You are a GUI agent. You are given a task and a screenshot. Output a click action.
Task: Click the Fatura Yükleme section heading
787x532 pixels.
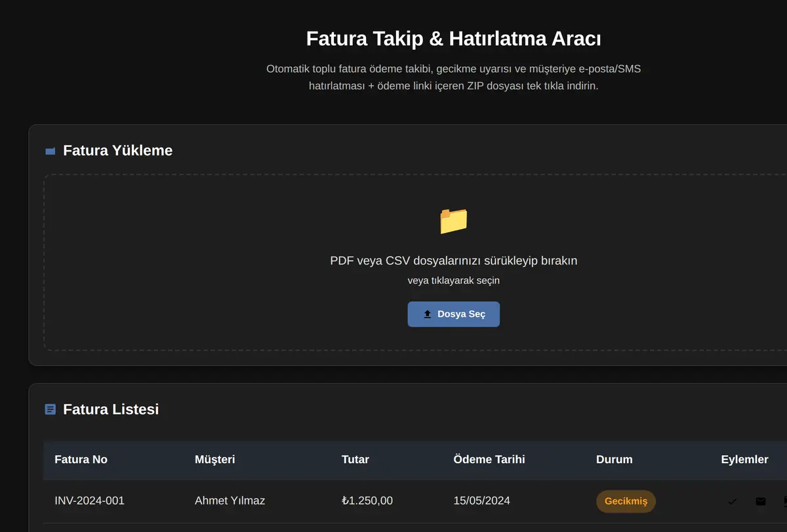(118, 150)
